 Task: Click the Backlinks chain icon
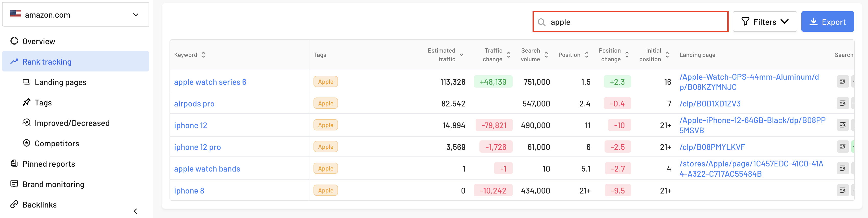coord(14,204)
